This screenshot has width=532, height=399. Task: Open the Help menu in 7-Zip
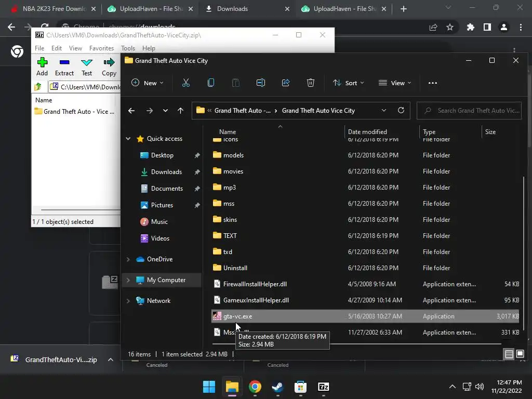[149, 48]
